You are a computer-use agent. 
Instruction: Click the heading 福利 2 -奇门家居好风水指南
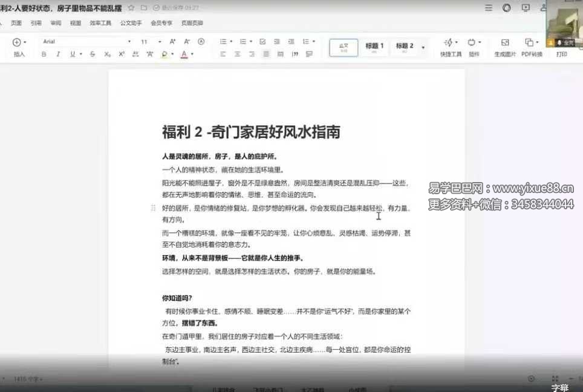tap(251, 132)
